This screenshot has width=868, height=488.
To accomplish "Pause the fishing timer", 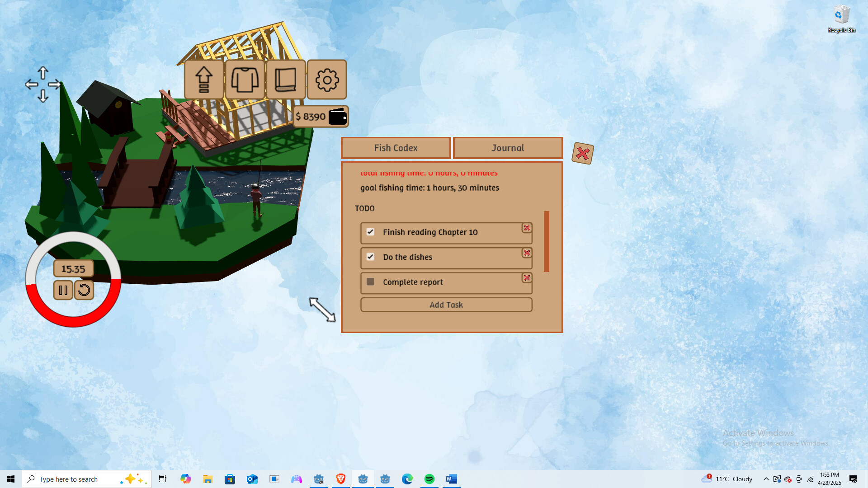I will point(63,290).
